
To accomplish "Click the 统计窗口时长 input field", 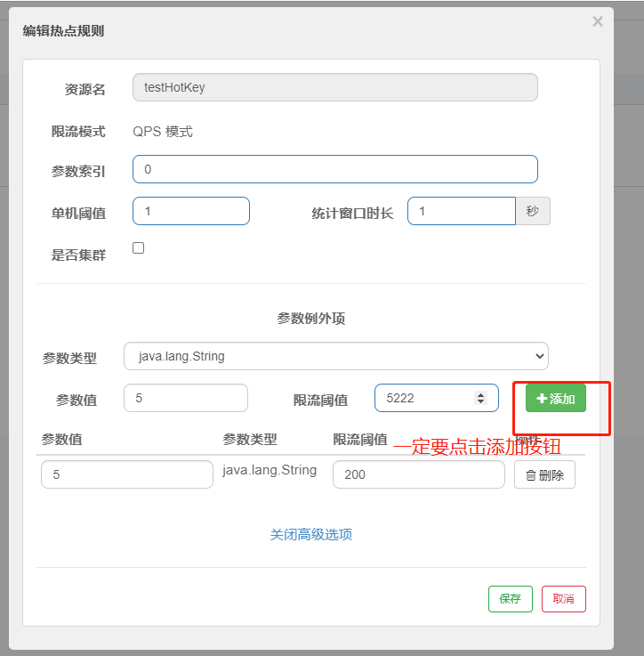I will (462, 211).
